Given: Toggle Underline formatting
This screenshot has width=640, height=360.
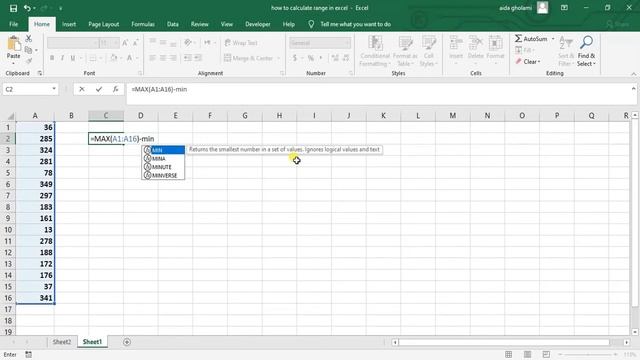Looking at the screenshot, I should tap(73, 58).
